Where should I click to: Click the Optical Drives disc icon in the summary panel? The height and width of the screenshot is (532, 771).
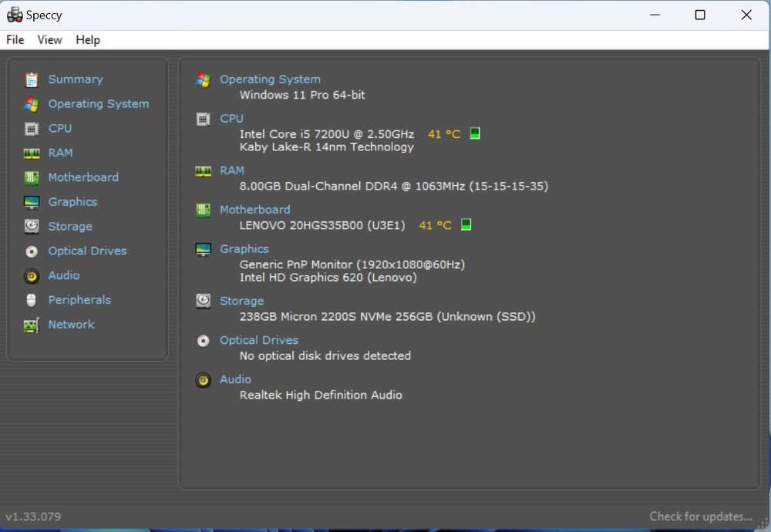203,341
